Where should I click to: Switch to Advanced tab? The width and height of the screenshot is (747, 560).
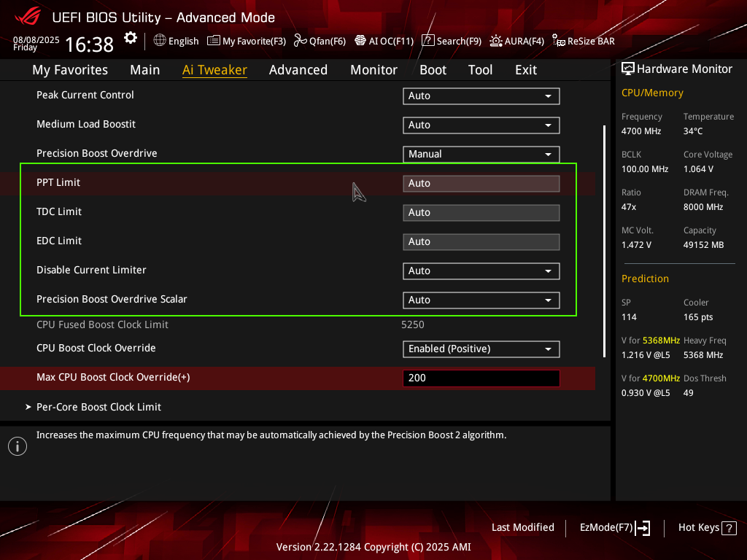pyautogui.click(x=298, y=70)
